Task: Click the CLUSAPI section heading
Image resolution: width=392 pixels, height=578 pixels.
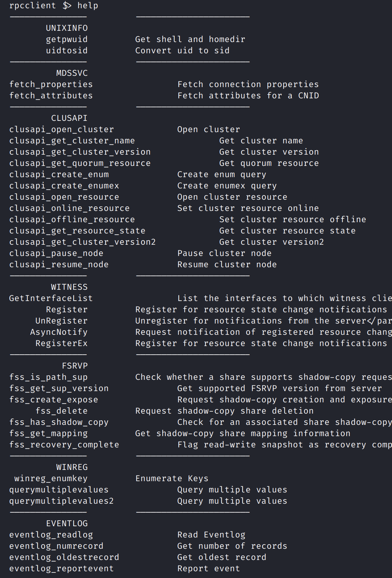Action: point(69,118)
